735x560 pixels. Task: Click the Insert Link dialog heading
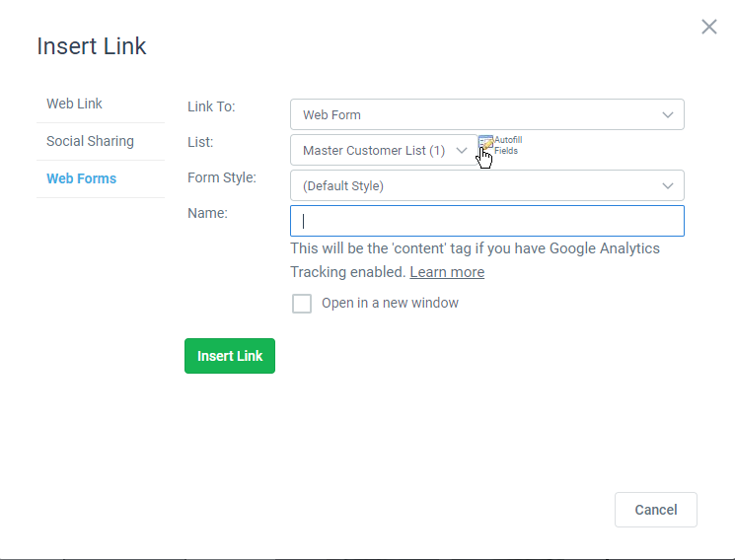coord(92,45)
